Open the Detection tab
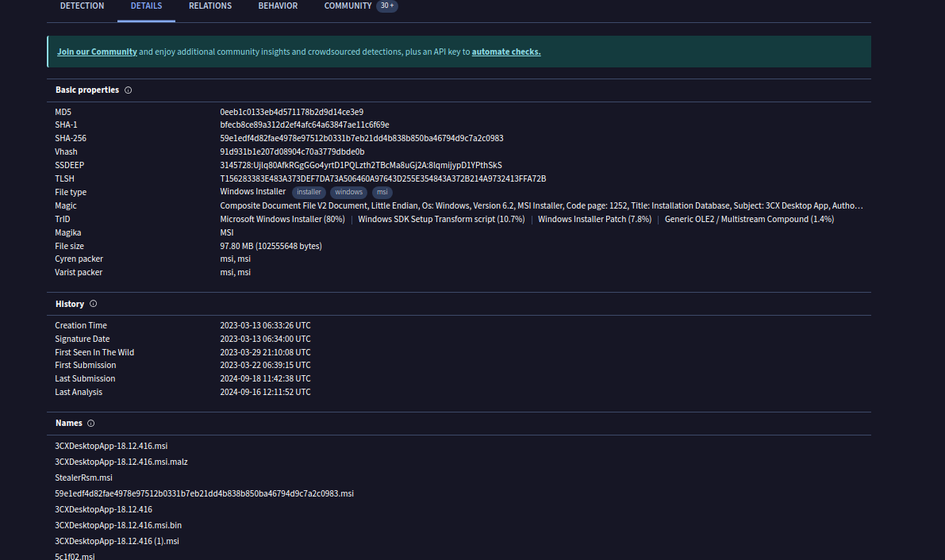Image resolution: width=945 pixels, height=560 pixels. click(x=82, y=6)
